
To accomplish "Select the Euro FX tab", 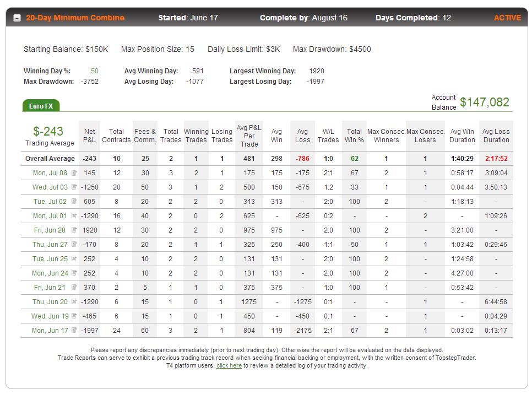I will tap(41, 106).
